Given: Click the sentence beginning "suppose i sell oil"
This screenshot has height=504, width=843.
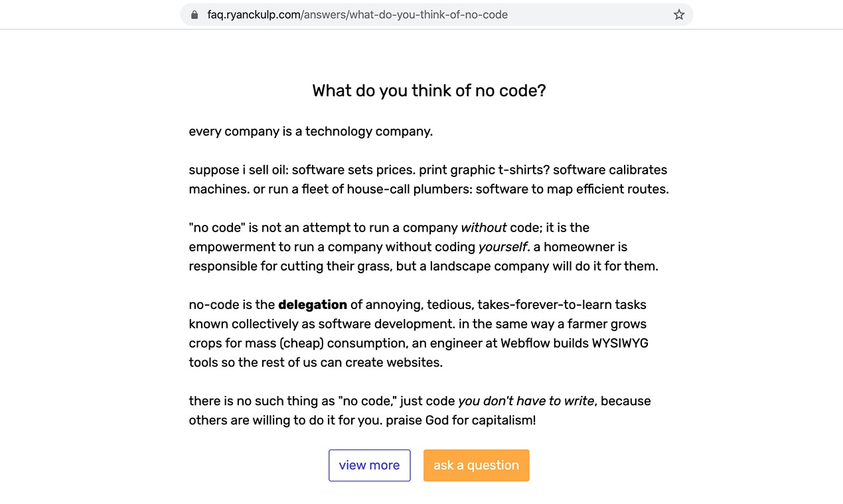Looking at the screenshot, I should [x=301, y=170].
